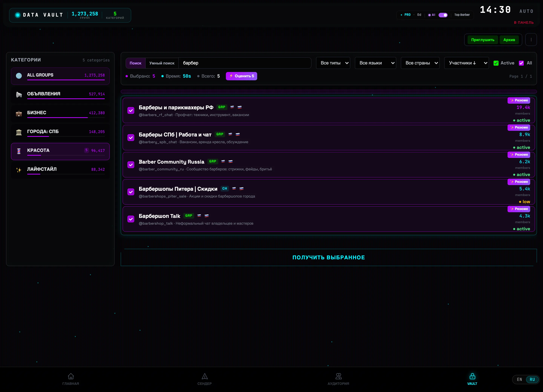Click ПОЛУЧИТЬ ВЫБРАННОЕ button
The width and height of the screenshot is (543, 392).
[x=329, y=257]
